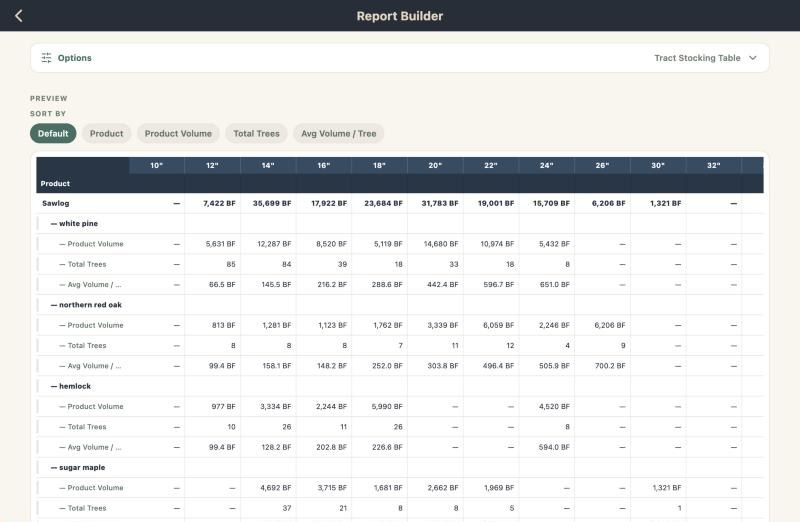Click the 20" column header
This screenshot has height=522, width=800.
435,165
